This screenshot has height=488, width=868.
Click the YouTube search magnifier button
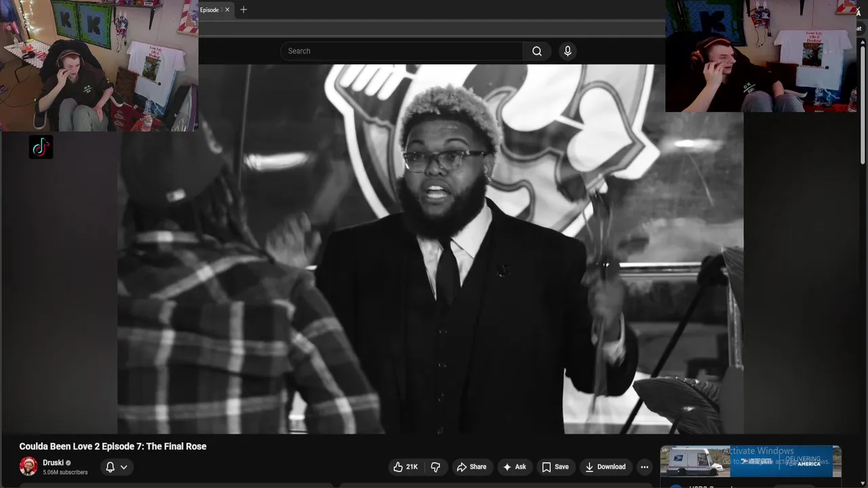(x=537, y=51)
